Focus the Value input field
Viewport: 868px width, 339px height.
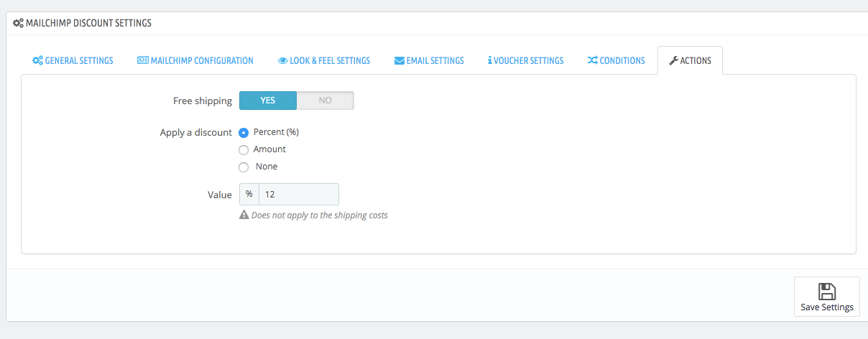pyautogui.click(x=299, y=195)
